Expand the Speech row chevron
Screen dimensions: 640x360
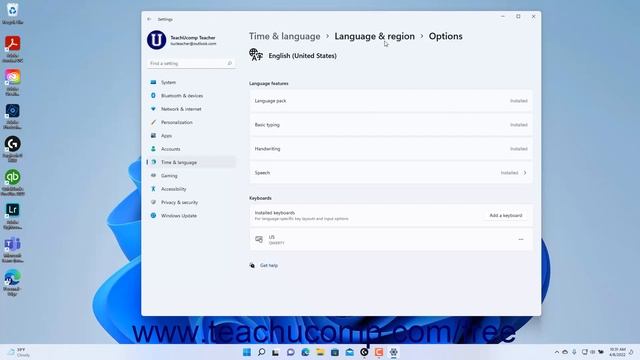pyautogui.click(x=525, y=173)
